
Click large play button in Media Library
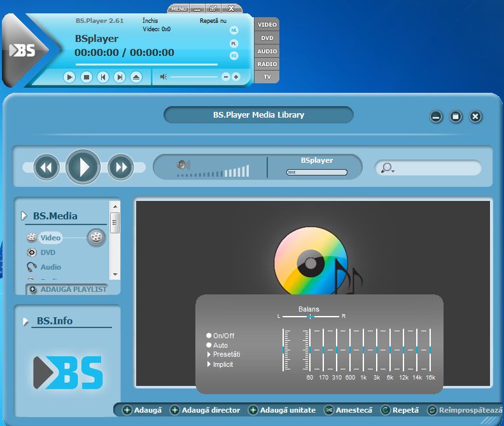click(x=83, y=167)
